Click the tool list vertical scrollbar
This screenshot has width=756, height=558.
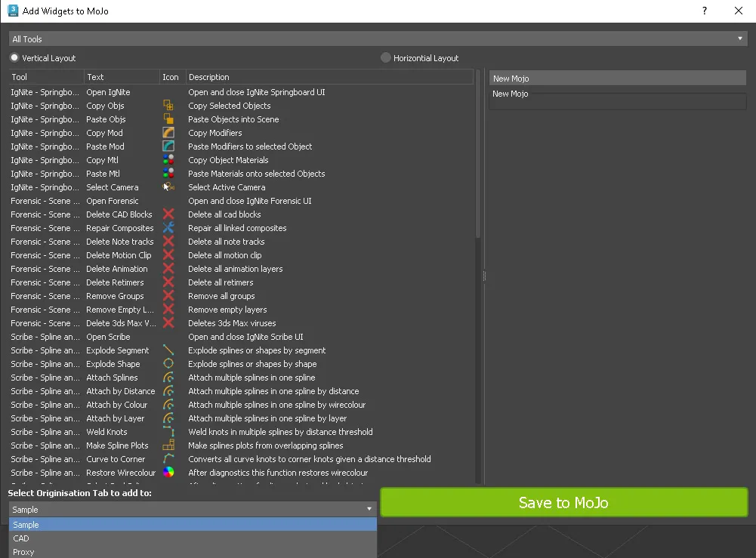pos(478,154)
